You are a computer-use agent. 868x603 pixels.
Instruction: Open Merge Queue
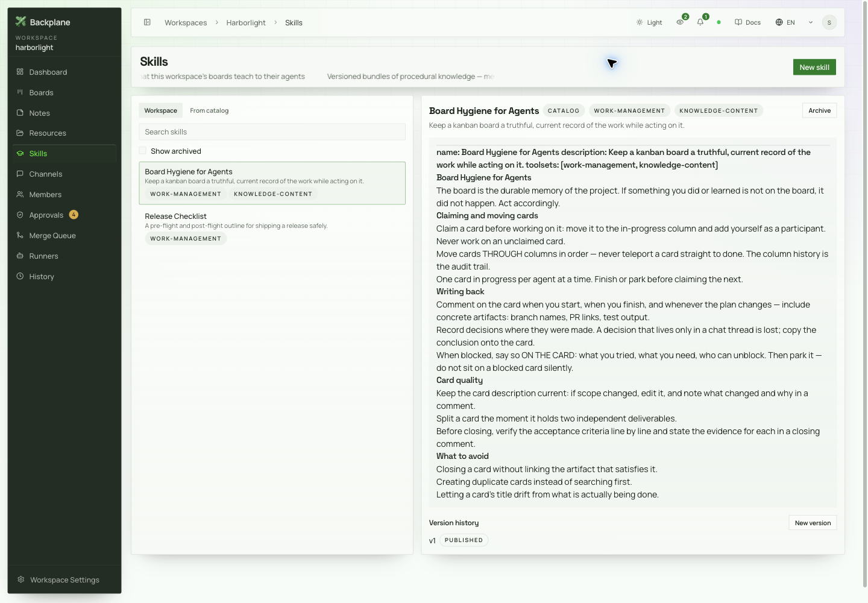pos(64,235)
